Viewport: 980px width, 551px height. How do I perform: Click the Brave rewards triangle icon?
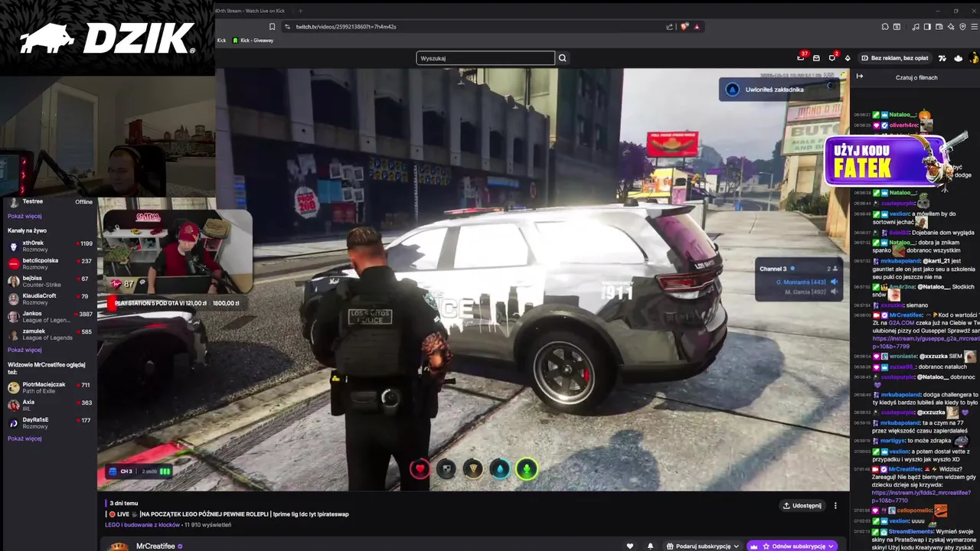pos(697,27)
